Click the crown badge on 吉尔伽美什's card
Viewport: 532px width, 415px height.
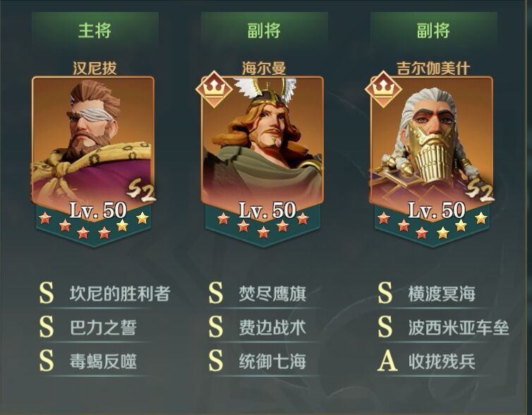pyautogui.click(x=383, y=89)
